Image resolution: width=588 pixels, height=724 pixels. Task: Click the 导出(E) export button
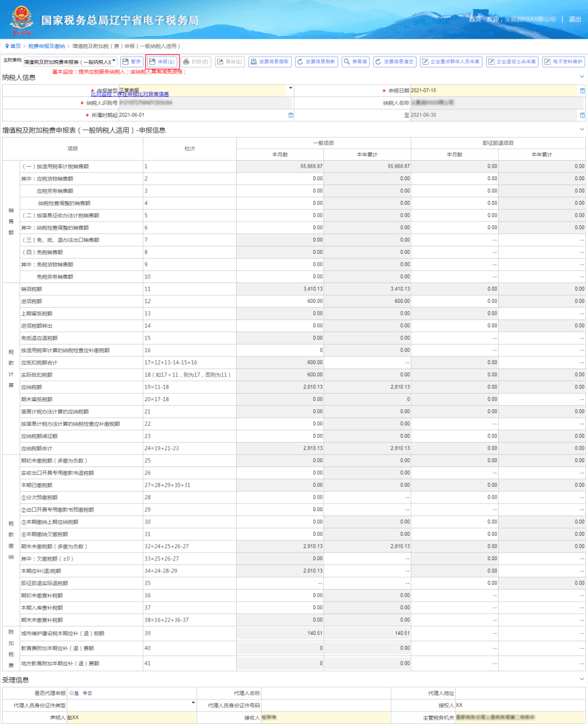230,62
